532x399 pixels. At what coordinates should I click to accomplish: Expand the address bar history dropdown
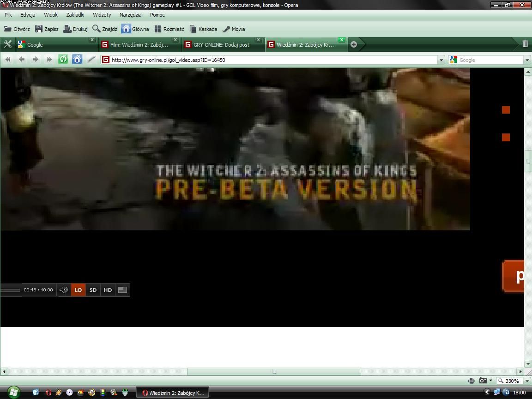pos(441,60)
